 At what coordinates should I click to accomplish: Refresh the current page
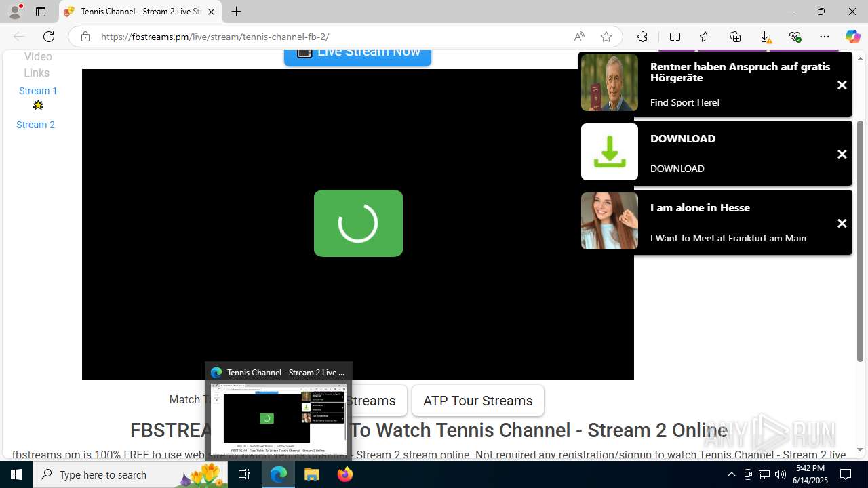[48, 37]
